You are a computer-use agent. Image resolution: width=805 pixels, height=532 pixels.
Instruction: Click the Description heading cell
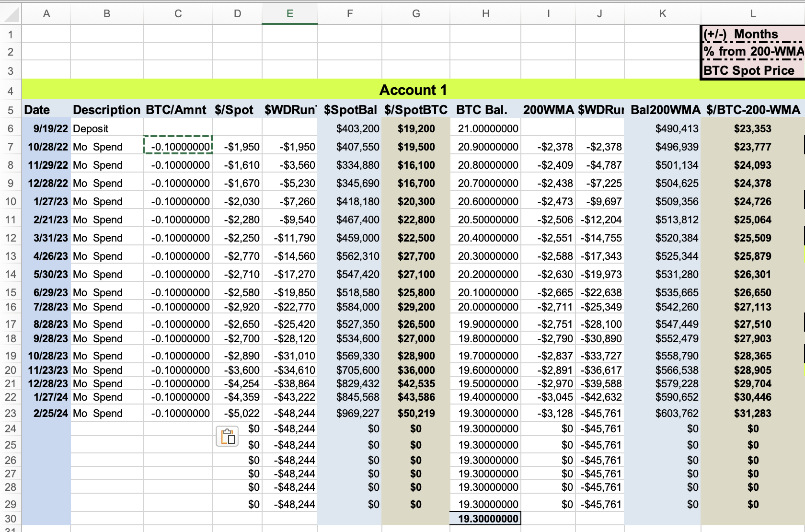pyautogui.click(x=107, y=110)
